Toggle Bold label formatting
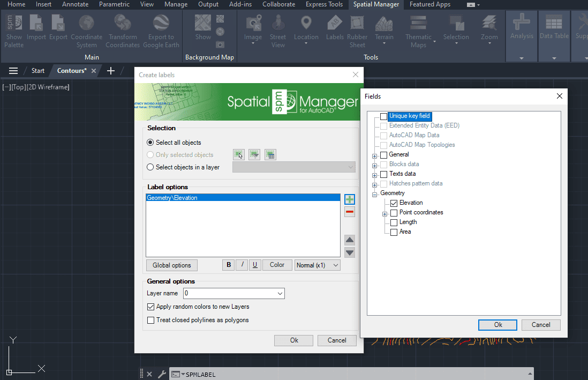 point(229,265)
